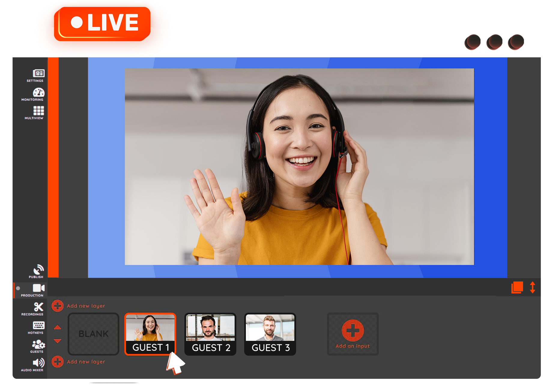Open the Audio Mixer speaker icon

38,363
